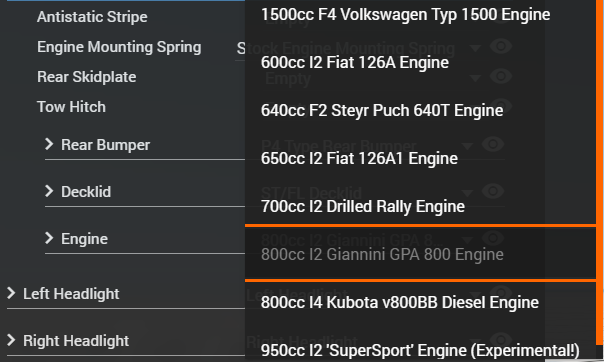604x362 pixels.
Task: Click highlighted 800cc Giannini GPA 800 Engine
Action: [421, 254]
